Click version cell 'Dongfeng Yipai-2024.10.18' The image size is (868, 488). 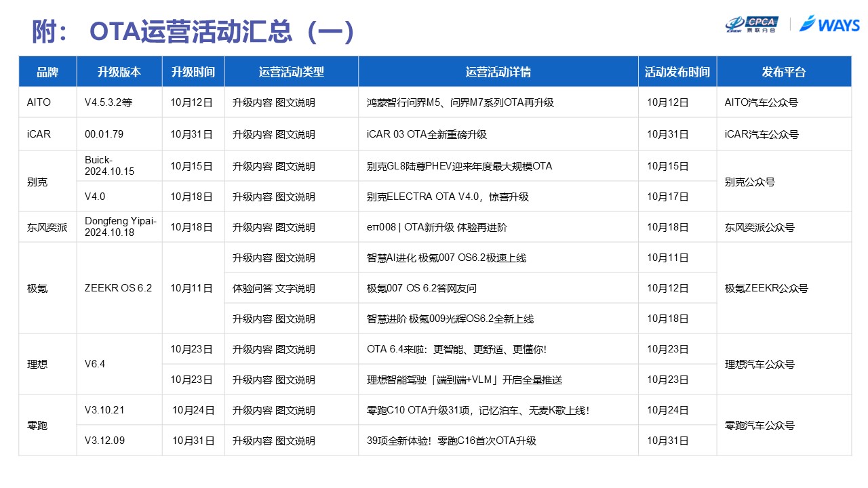click(x=121, y=227)
